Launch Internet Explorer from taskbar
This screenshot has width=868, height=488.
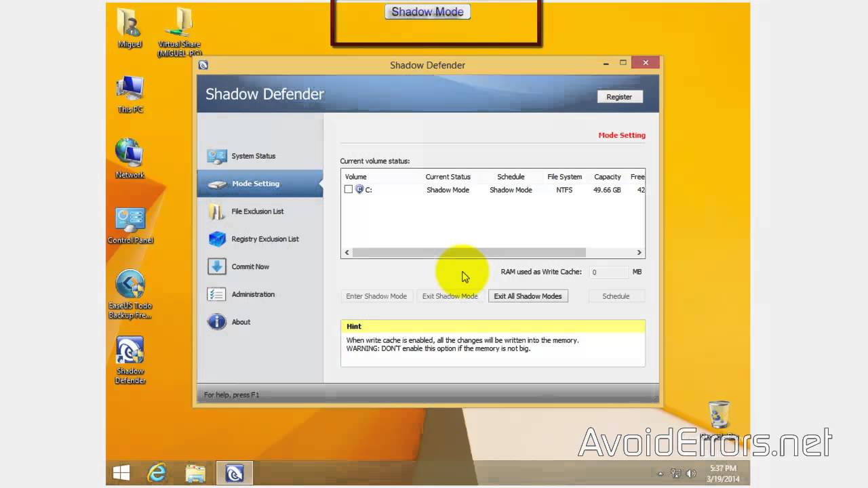coord(157,472)
